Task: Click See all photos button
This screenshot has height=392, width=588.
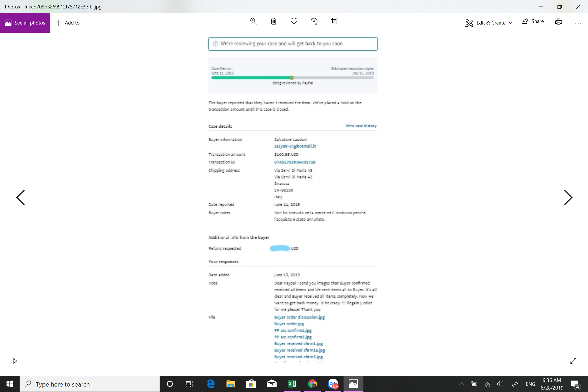Action: tap(25, 23)
